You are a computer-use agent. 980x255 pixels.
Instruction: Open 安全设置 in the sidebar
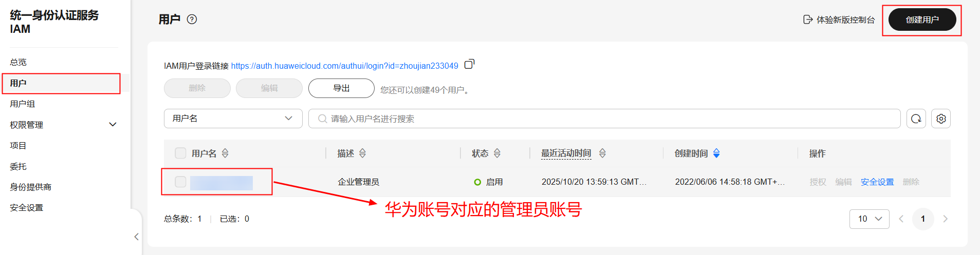(x=27, y=207)
